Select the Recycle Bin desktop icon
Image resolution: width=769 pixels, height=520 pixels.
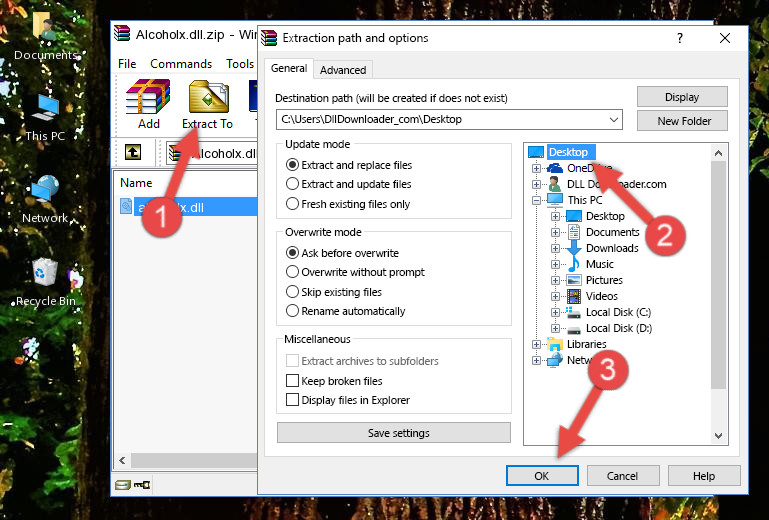(x=45, y=283)
